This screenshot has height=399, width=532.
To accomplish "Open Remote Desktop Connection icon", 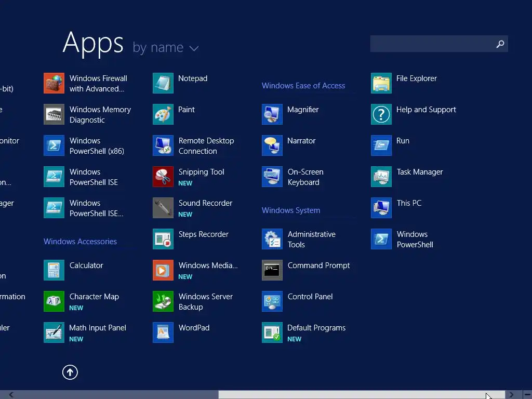I will click(163, 145).
